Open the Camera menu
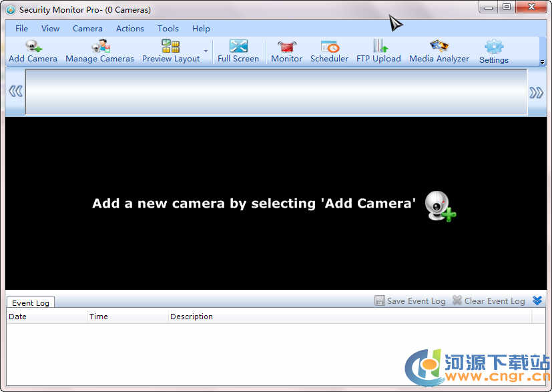The width and height of the screenshot is (552, 392). 87,29
